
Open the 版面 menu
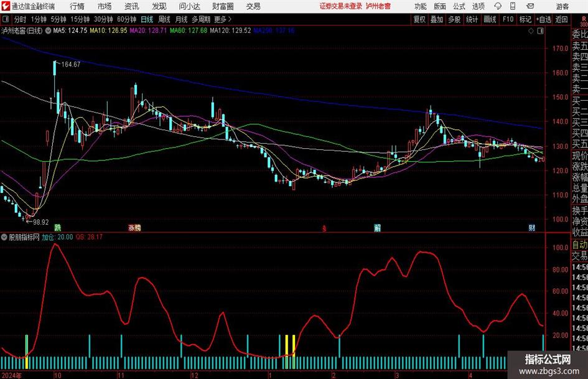pyautogui.click(x=439, y=6)
